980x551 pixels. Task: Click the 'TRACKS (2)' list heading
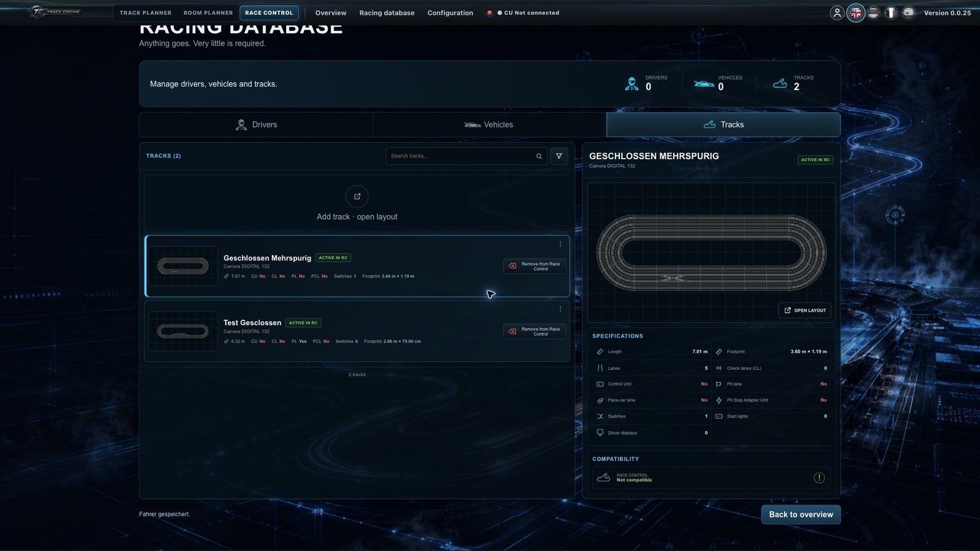tap(164, 156)
